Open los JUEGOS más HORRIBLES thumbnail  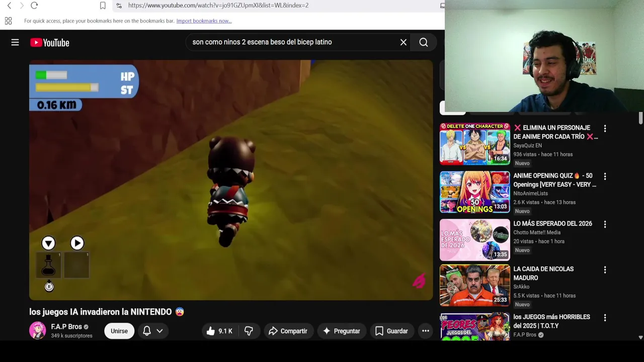point(475,327)
